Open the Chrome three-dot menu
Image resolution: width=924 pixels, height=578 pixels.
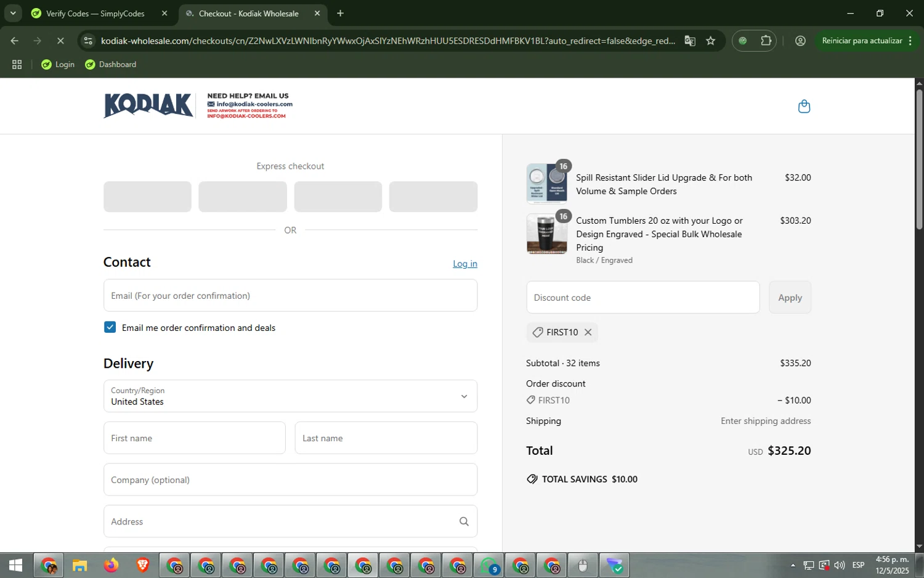click(910, 41)
